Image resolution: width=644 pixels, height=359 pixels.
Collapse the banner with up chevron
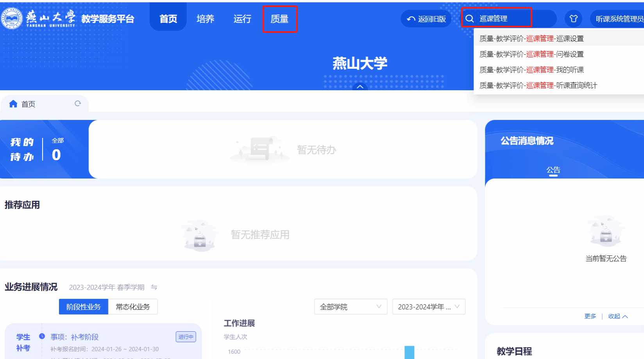(360, 86)
